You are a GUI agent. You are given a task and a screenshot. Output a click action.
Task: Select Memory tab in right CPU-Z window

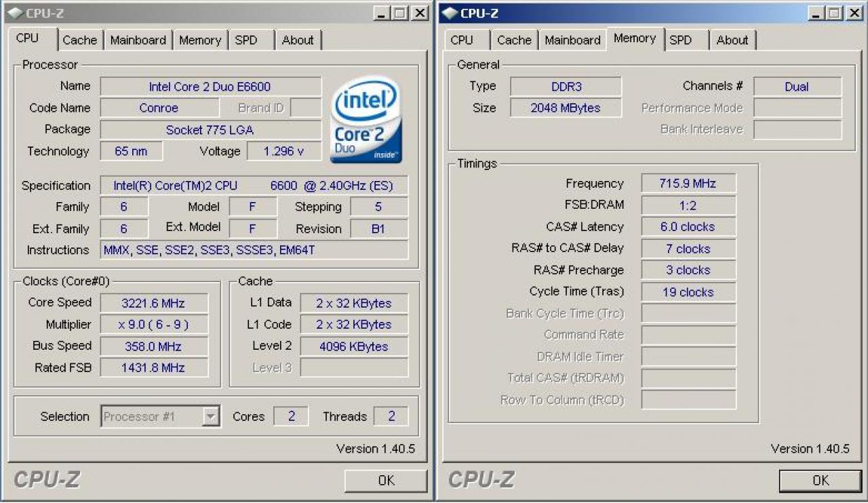pos(635,39)
